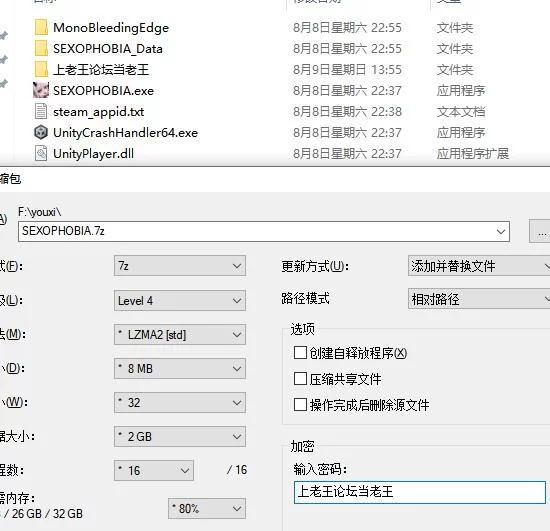
Task: Open the 7z archive format dropdown
Action: point(180,266)
